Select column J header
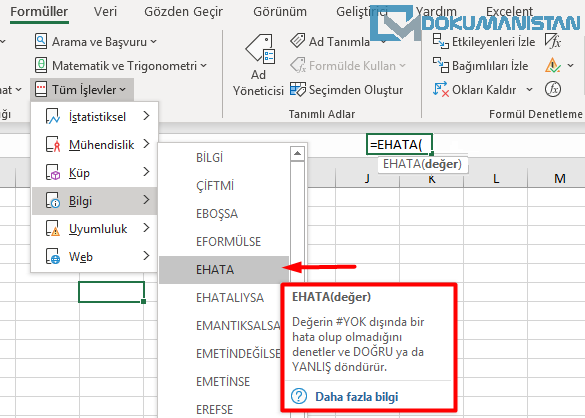This screenshot has width=585, height=418. [367, 178]
